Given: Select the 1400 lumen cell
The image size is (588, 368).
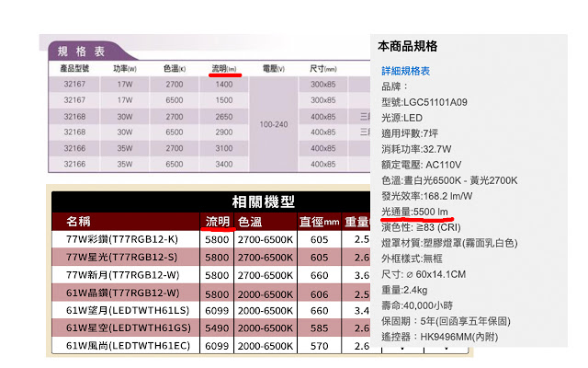Looking at the screenshot, I should [x=224, y=84].
